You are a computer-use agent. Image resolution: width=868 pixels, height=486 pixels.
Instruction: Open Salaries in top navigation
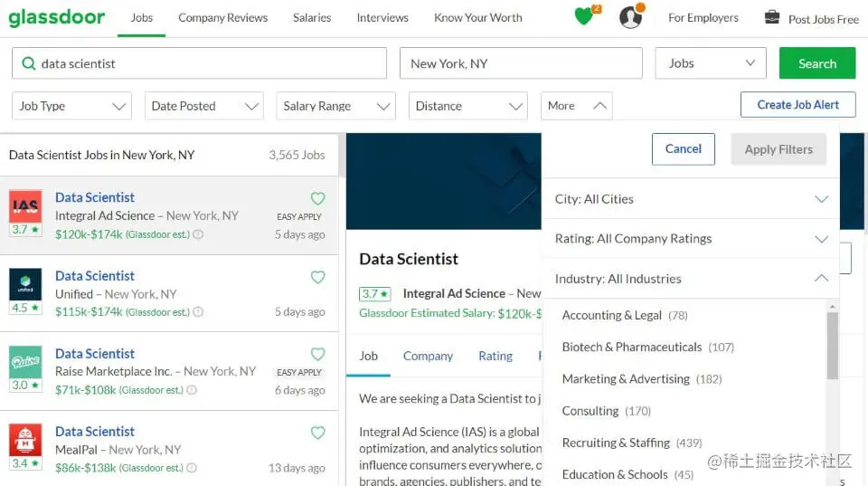[x=312, y=18]
